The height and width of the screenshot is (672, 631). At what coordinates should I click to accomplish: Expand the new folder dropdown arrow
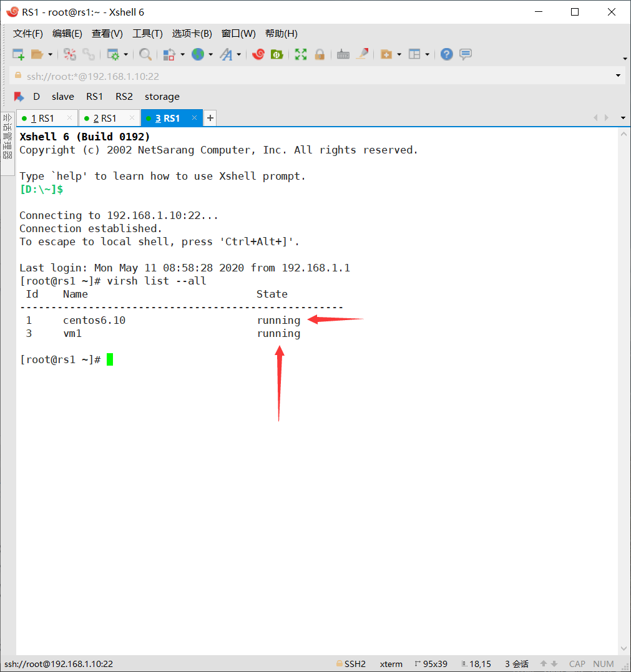click(399, 54)
